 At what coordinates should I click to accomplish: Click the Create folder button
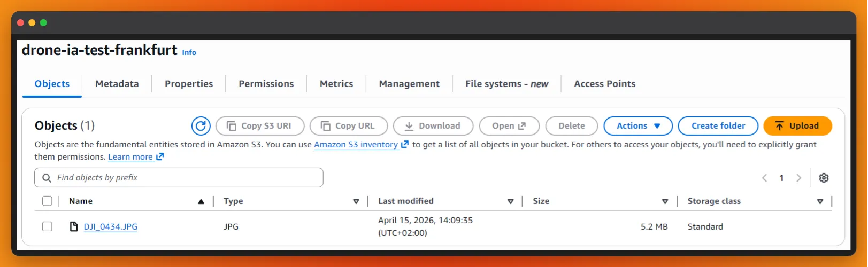tap(718, 126)
